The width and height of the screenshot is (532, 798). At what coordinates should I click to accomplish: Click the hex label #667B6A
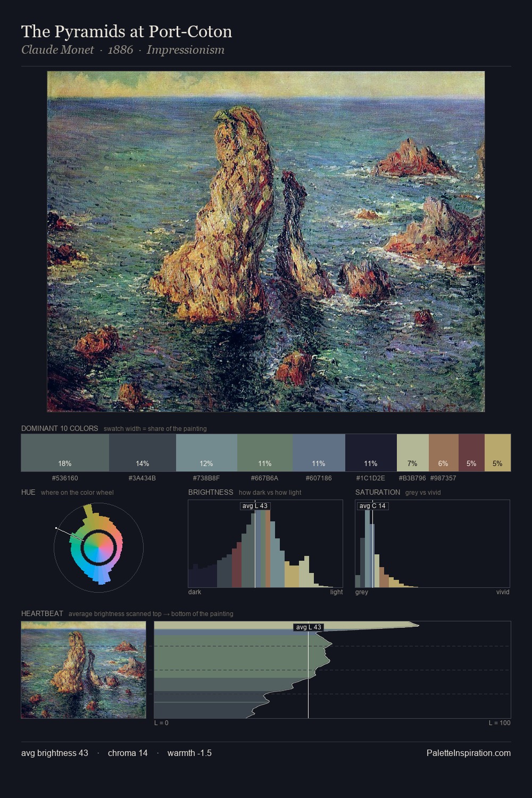pyautogui.click(x=265, y=478)
